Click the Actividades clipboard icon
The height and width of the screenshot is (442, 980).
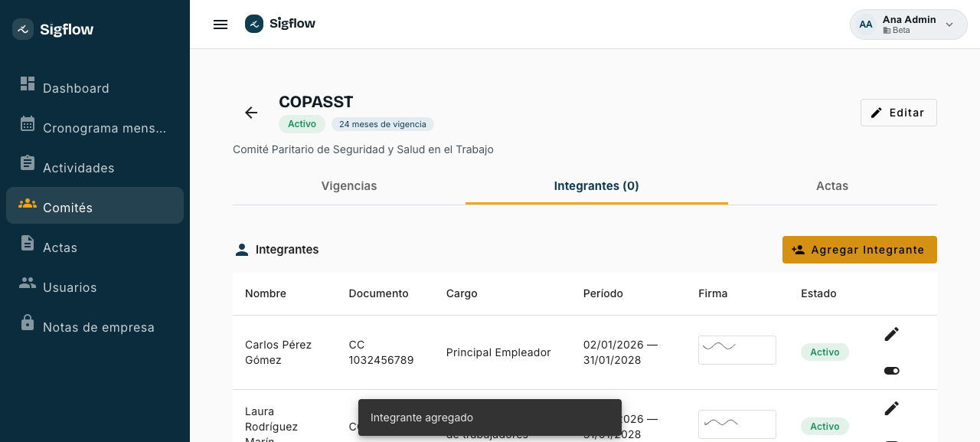tap(28, 163)
